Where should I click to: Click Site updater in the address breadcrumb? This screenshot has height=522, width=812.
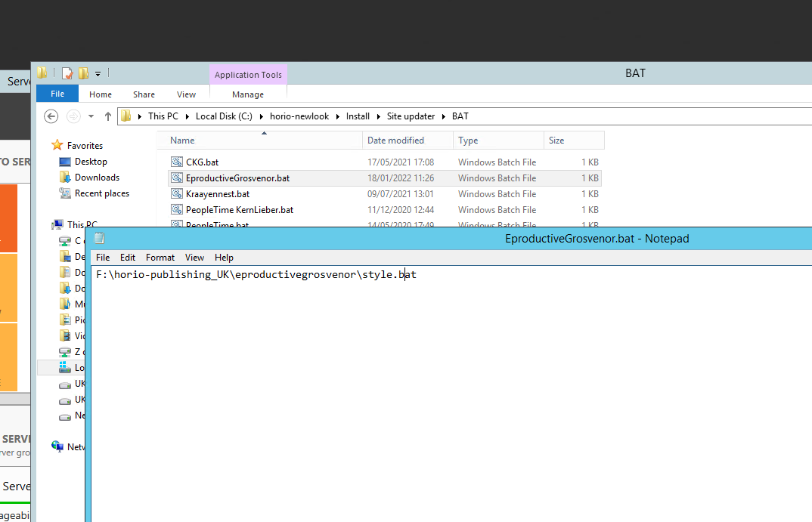(411, 116)
